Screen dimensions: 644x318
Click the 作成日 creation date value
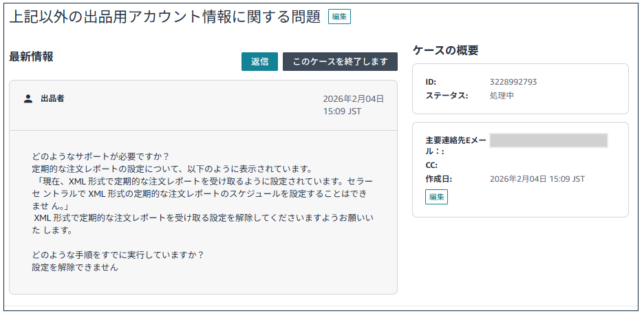(x=537, y=179)
